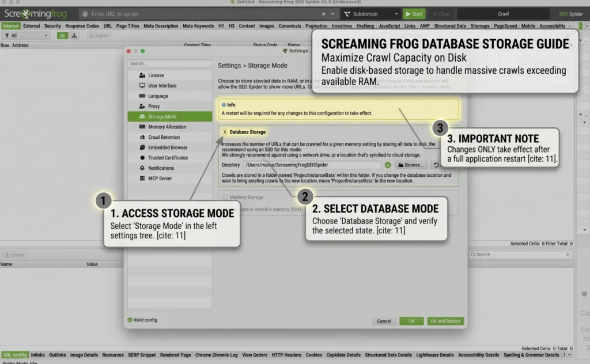Click OK and Restart button
Screen dimensions: 590x364
click(445, 321)
